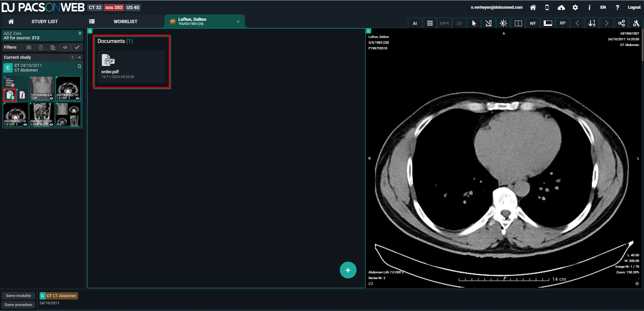Collapse the Current study section
This screenshot has width=644, height=311.
click(x=79, y=57)
